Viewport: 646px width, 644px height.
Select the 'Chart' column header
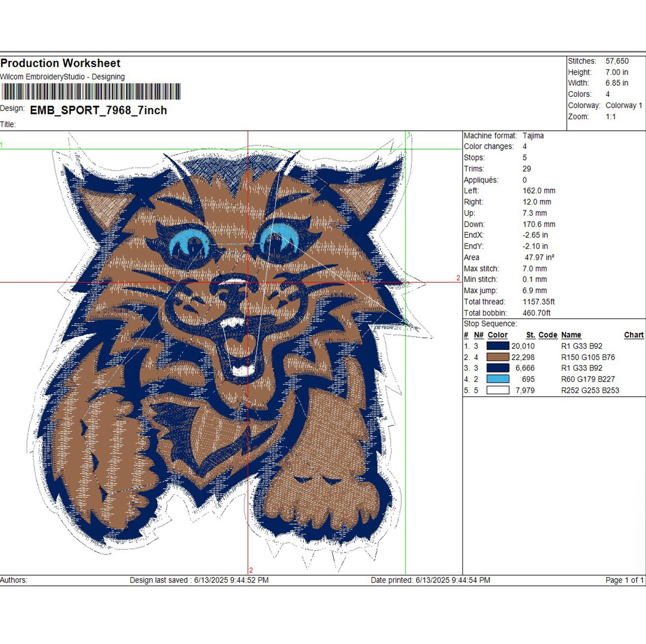(x=634, y=335)
